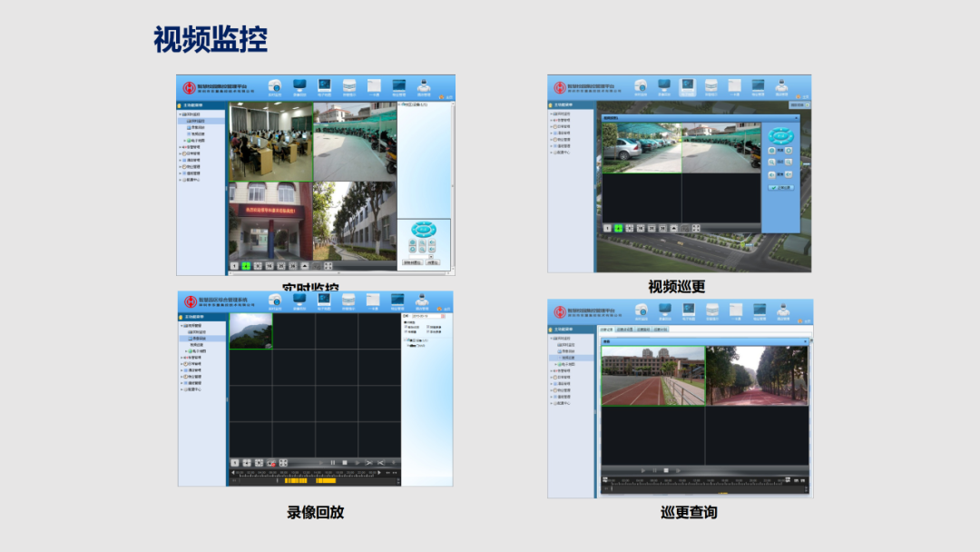Click exit link at 巡更查询 toolbar right
This screenshot has height=552, width=980.
pyautogui.click(x=804, y=321)
